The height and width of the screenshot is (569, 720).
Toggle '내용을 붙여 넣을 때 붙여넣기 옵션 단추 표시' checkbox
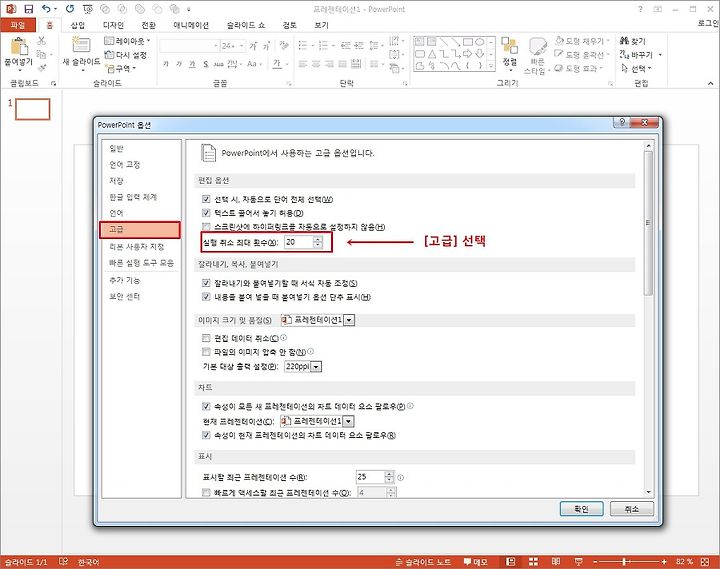point(206,297)
